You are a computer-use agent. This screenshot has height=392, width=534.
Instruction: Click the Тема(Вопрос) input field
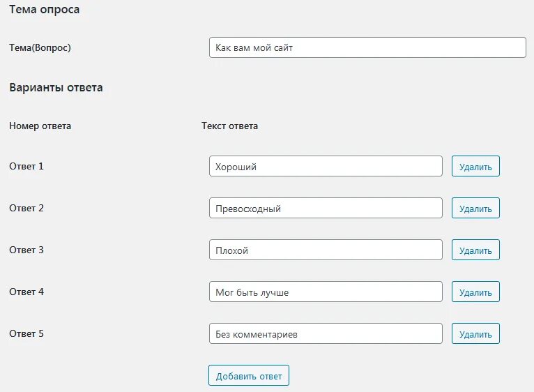click(x=367, y=47)
